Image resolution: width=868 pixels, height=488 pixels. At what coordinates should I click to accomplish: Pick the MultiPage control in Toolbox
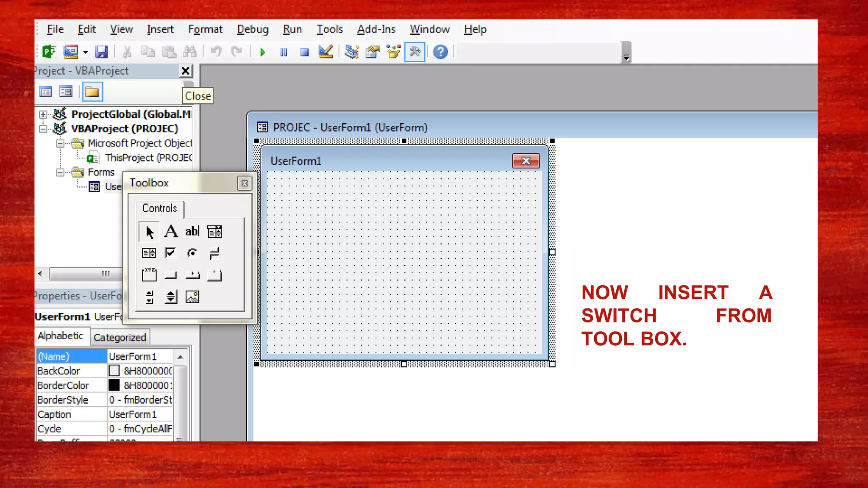(x=214, y=275)
